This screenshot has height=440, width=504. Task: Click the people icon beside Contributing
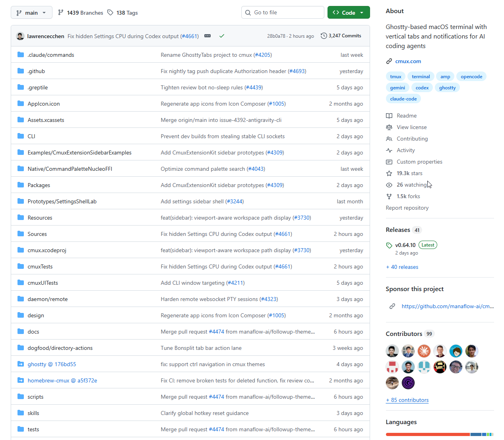pyautogui.click(x=389, y=139)
